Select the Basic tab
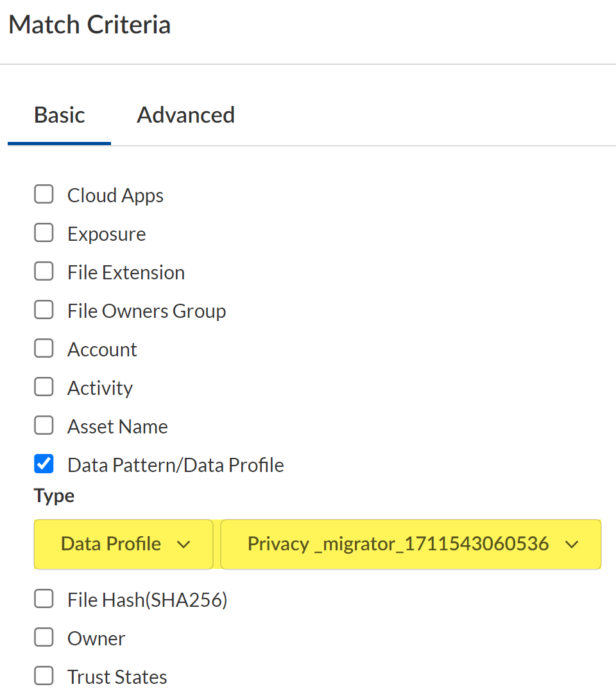 (59, 115)
